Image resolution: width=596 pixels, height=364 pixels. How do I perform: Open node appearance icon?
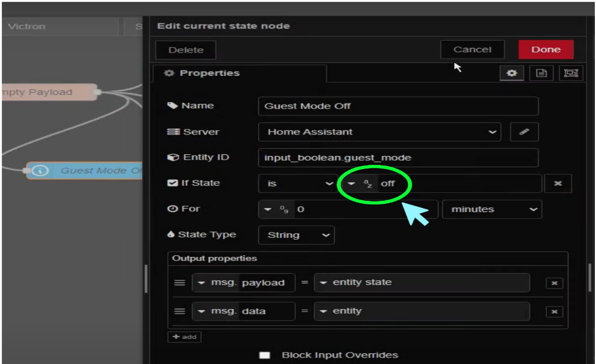click(571, 73)
